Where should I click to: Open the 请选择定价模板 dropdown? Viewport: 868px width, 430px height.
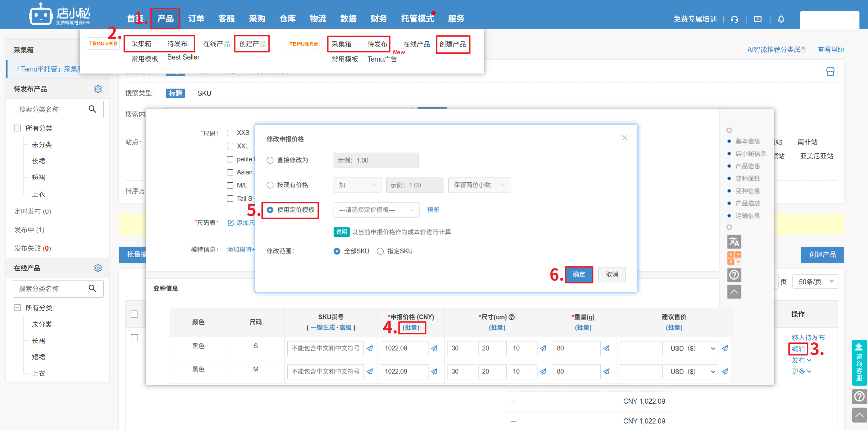click(x=376, y=210)
